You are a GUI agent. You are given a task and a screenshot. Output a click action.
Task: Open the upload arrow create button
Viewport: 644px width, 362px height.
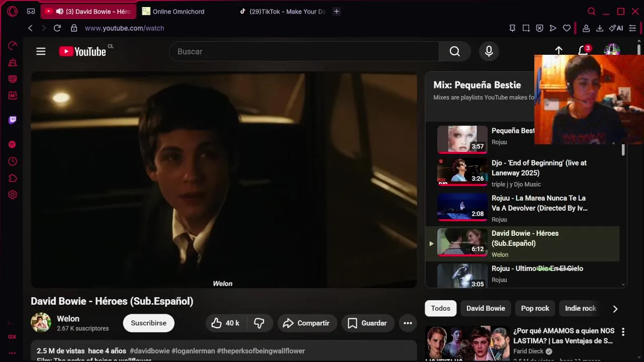click(558, 50)
